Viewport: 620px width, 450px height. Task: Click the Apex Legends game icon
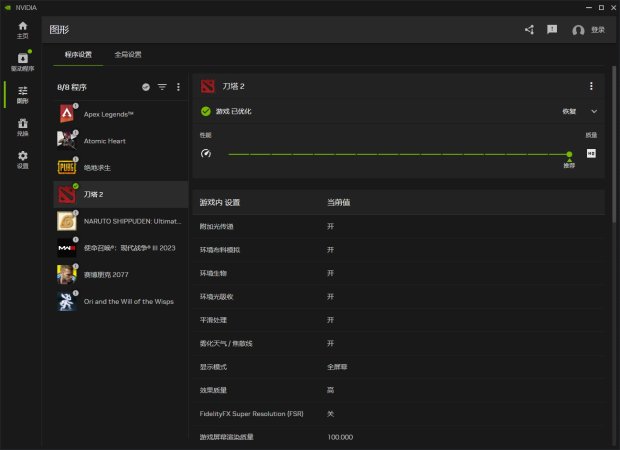coord(67,114)
